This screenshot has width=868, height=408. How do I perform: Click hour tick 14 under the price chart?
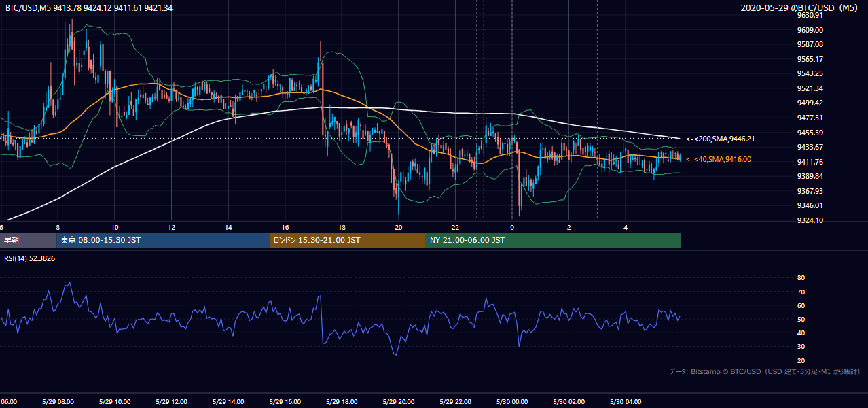pos(228,227)
